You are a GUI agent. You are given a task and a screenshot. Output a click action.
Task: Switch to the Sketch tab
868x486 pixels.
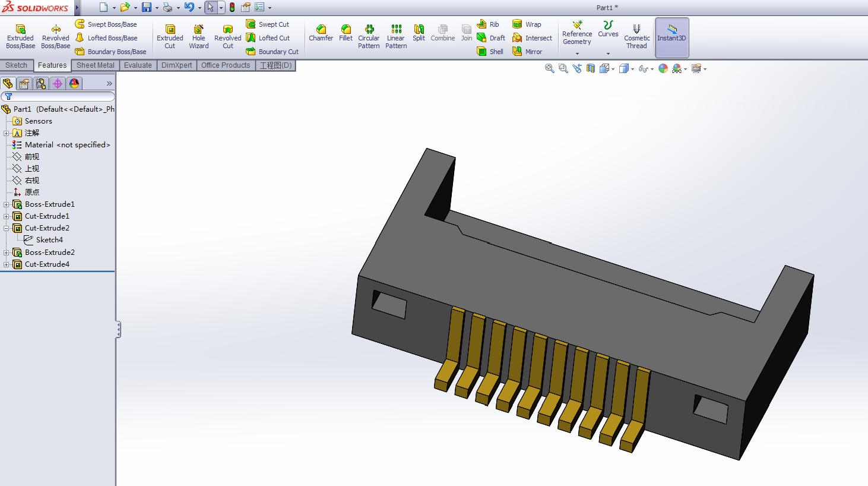coord(17,65)
